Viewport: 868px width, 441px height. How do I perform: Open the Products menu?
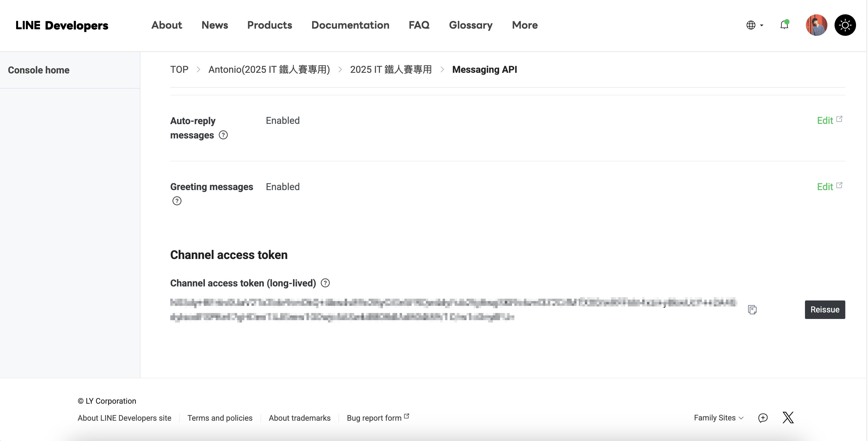click(x=269, y=25)
